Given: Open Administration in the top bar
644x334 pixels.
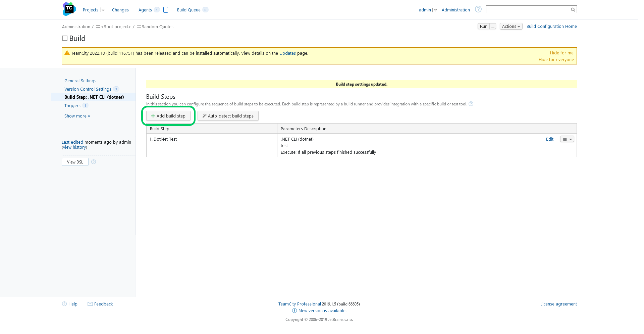Looking at the screenshot, I should click(455, 10).
